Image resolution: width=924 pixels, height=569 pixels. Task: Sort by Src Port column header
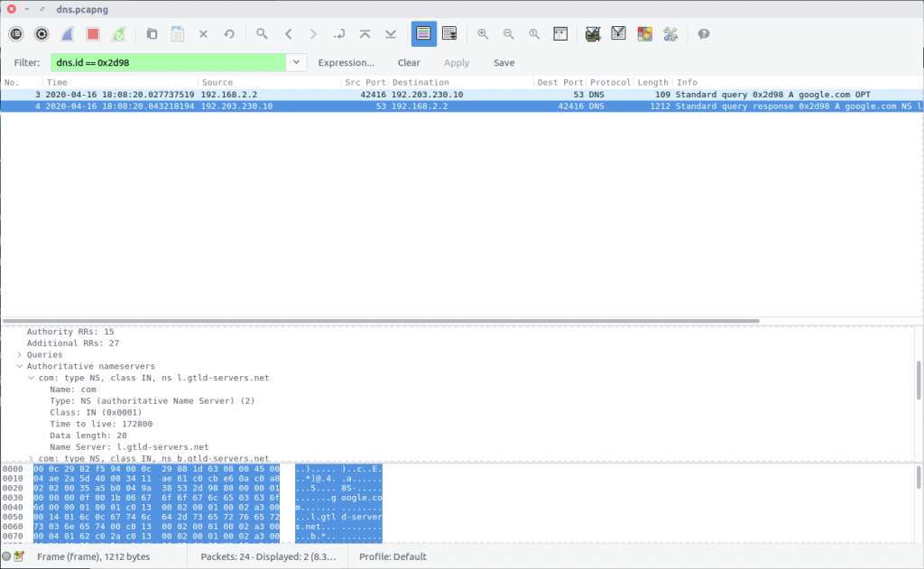pyautogui.click(x=365, y=82)
